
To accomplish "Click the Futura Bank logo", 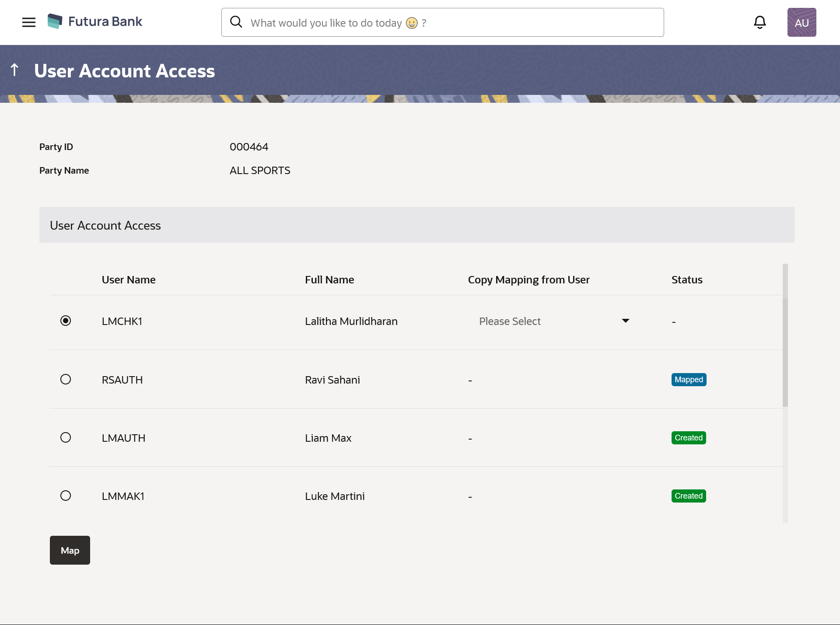I will pyautogui.click(x=95, y=21).
